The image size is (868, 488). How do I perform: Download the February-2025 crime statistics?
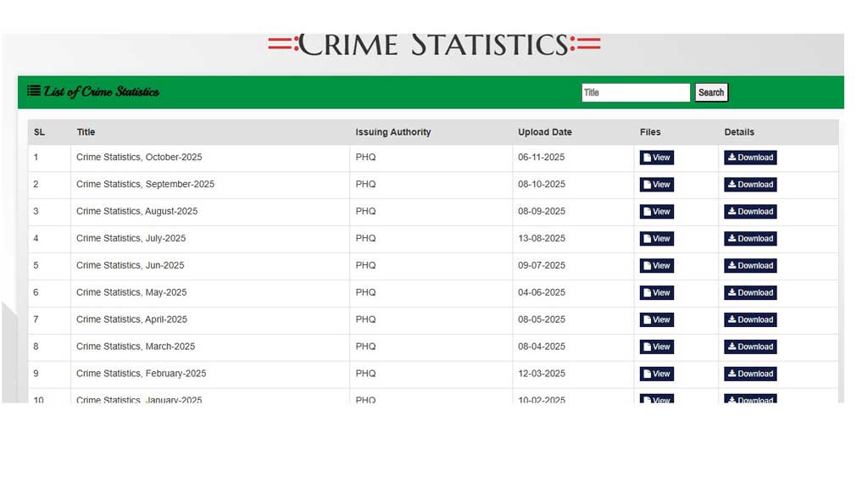click(750, 374)
